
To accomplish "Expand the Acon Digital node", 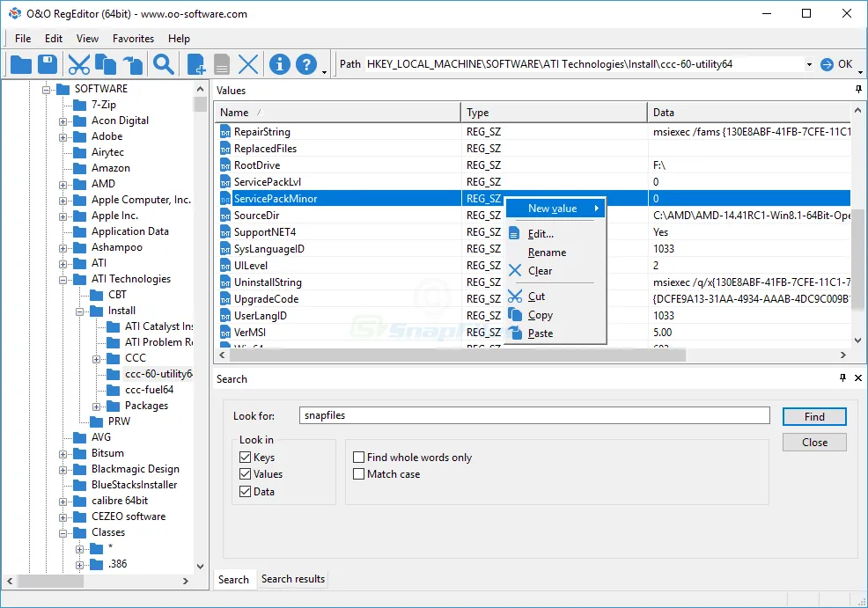I will click(x=63, y=121).
